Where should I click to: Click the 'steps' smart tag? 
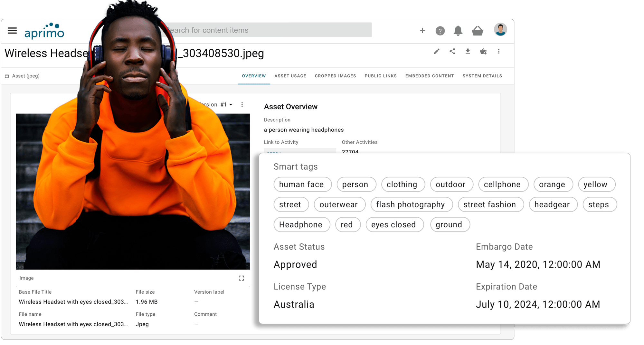(600, 204)
